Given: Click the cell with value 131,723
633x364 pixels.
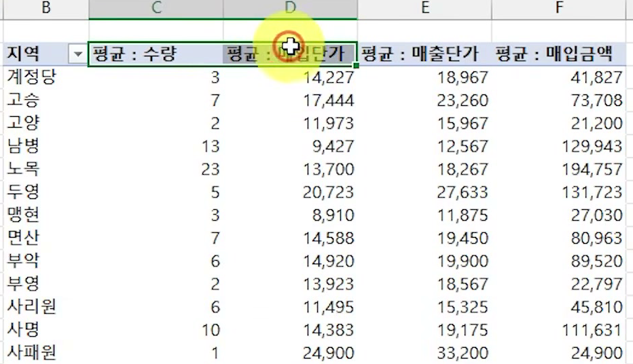Looking at the screenshot, I should coord(559,192).
